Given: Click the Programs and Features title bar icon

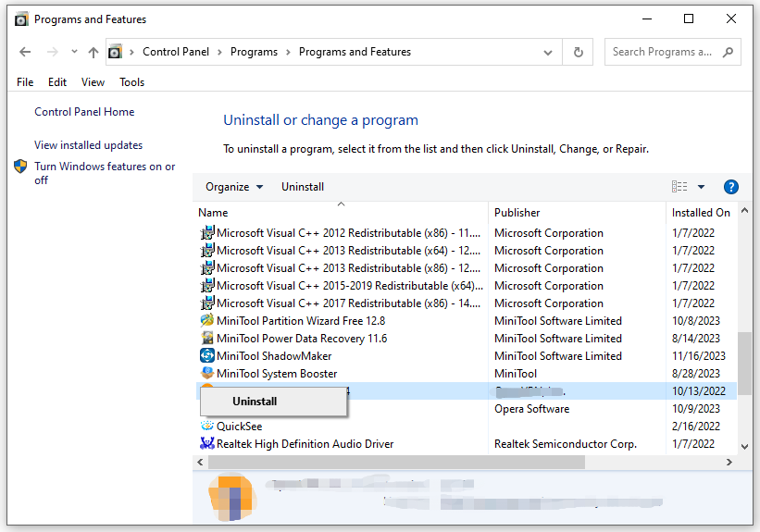Looking at the screenshot, I should [21, 19].
